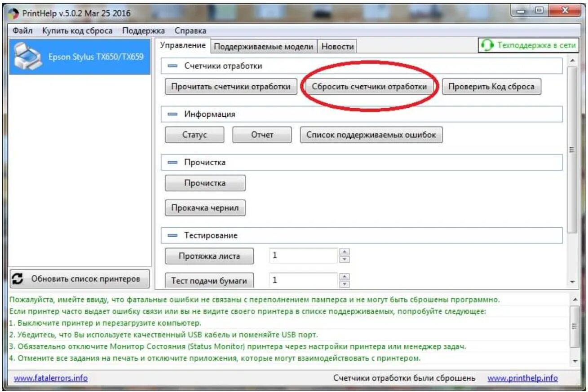The image size is (588, 392).
Task: Click refresh arrows icon on Обновить список принтеров
Action: coord(18,279)
